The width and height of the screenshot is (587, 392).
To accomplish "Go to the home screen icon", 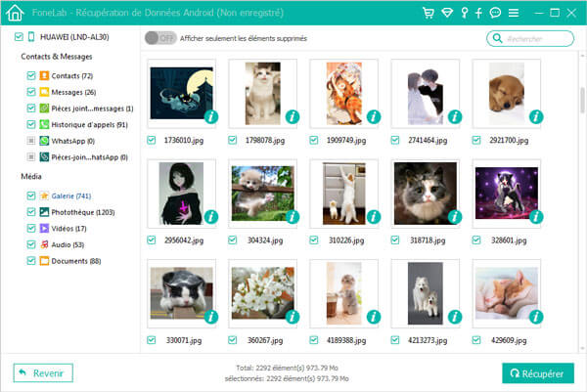I will pos(15,13).
